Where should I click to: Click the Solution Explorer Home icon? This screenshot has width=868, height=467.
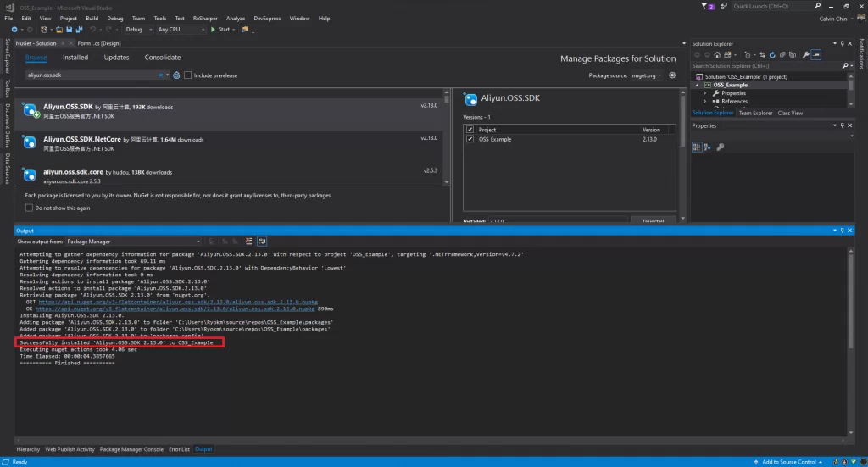[x=717, y=55]
